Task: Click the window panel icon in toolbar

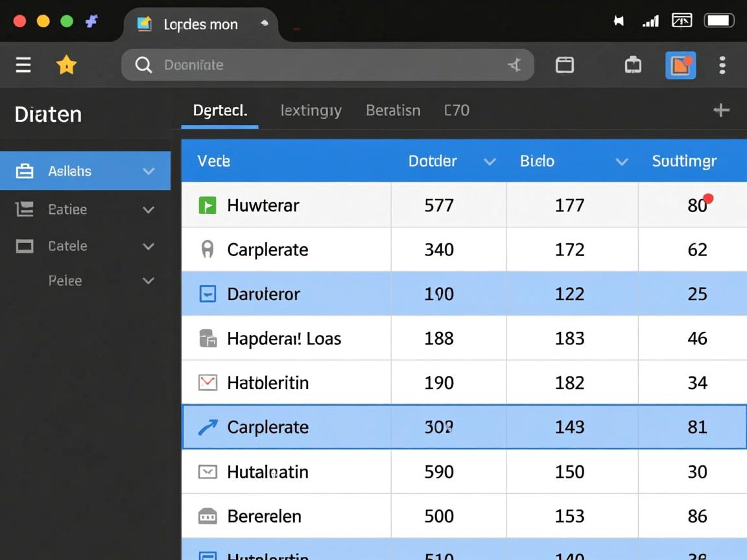Action: [565, 65]
